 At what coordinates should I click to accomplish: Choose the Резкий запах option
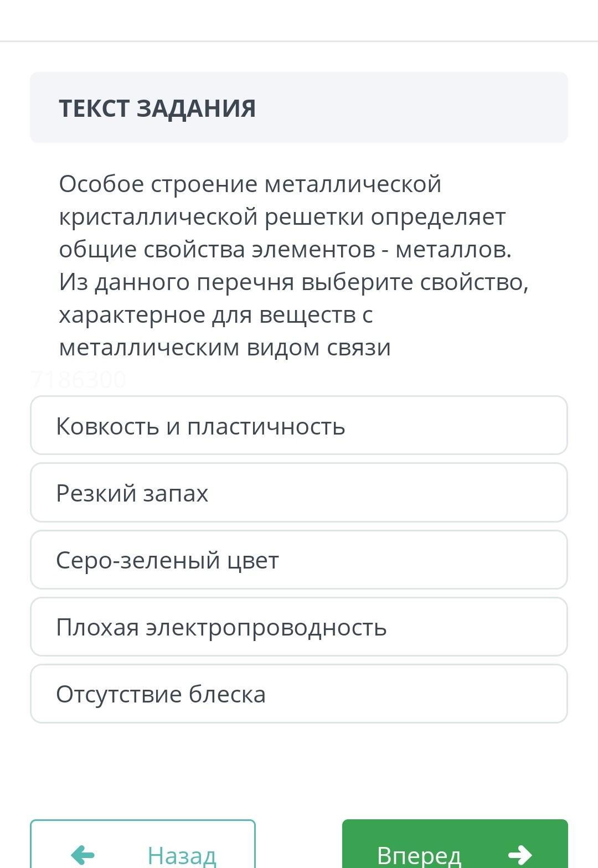[x=299, y=492]
